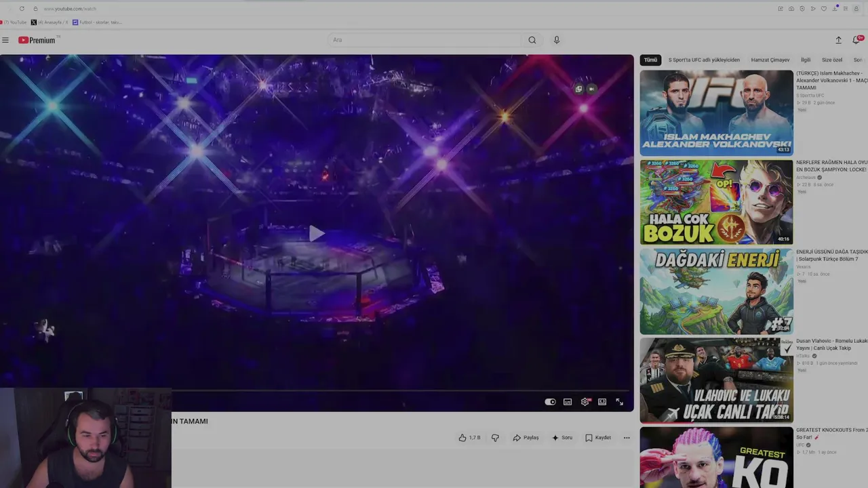This screenshot has width=868, height=488.
Task: Save the video with Kaydet
Action: click(598, 438)
